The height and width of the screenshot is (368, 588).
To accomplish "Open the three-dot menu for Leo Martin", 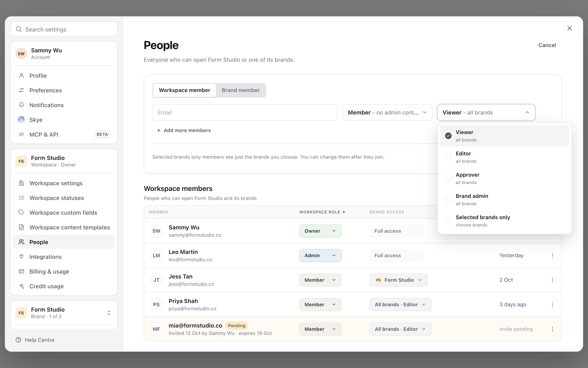I will tap(552, 256).
